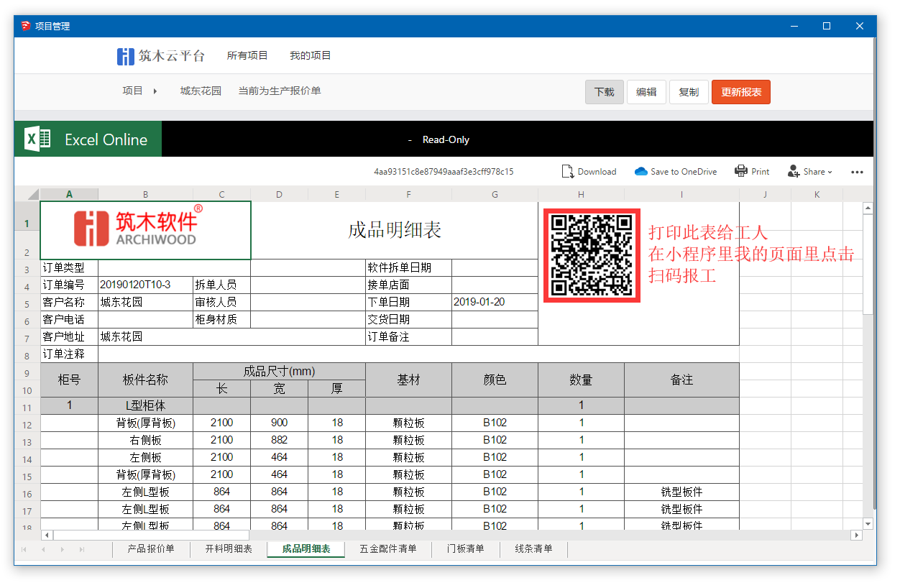Click the last-sheet navigation arrow
This screenshot has width=900, height=588.
(x=81, y=550)
